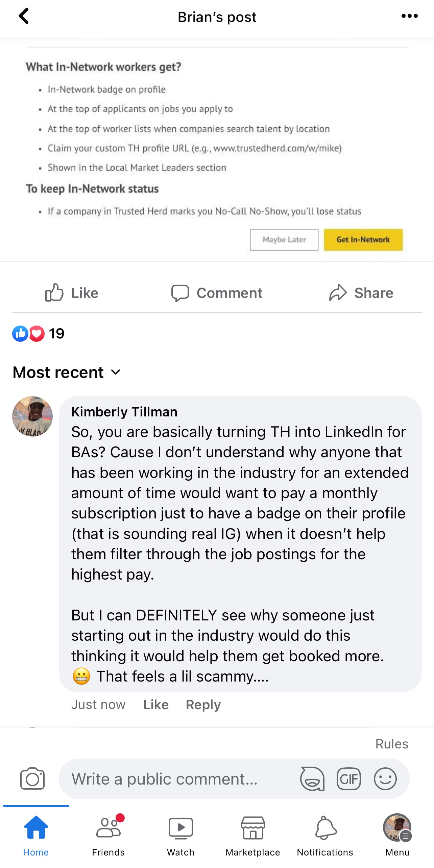434x868 pixels.
Task: Tap the Comment button under post
Action: coord(217,293)
